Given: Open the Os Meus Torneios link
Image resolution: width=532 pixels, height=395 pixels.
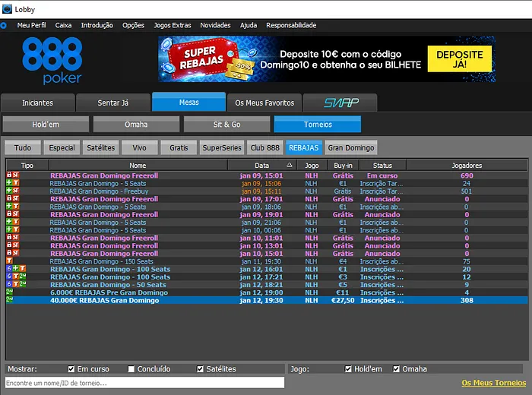Looking at the screenshot, I should (x=494, y=383).
